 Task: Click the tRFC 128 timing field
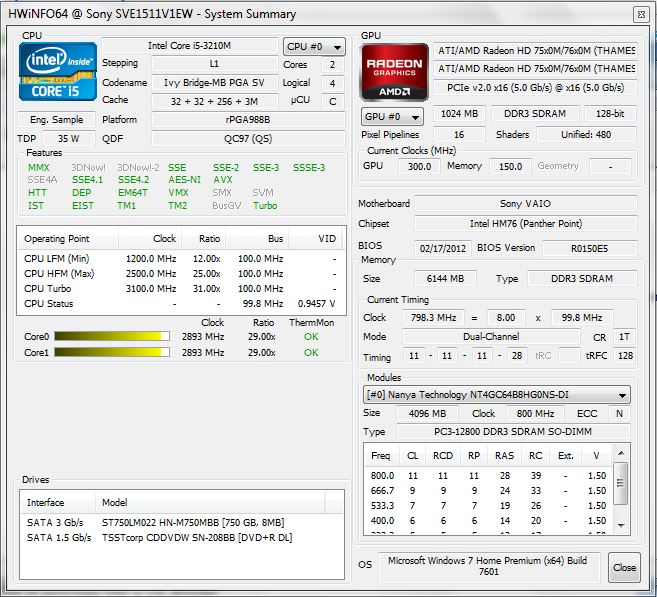(x=625, y=356)
